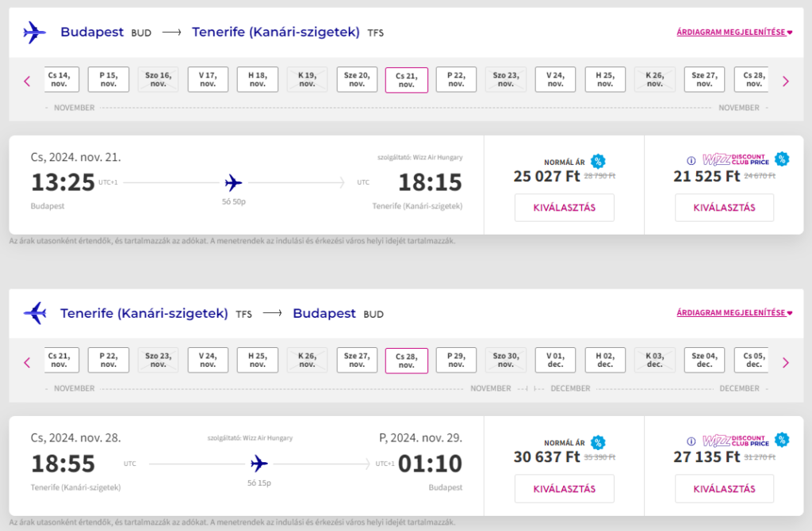Select outbound date P 22, nov.

[456, 80]
